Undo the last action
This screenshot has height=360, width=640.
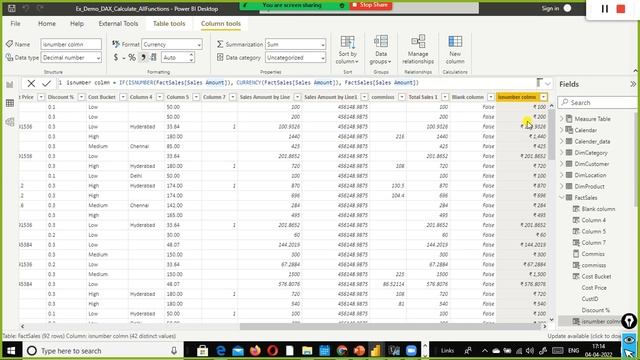tap(26, 8)
